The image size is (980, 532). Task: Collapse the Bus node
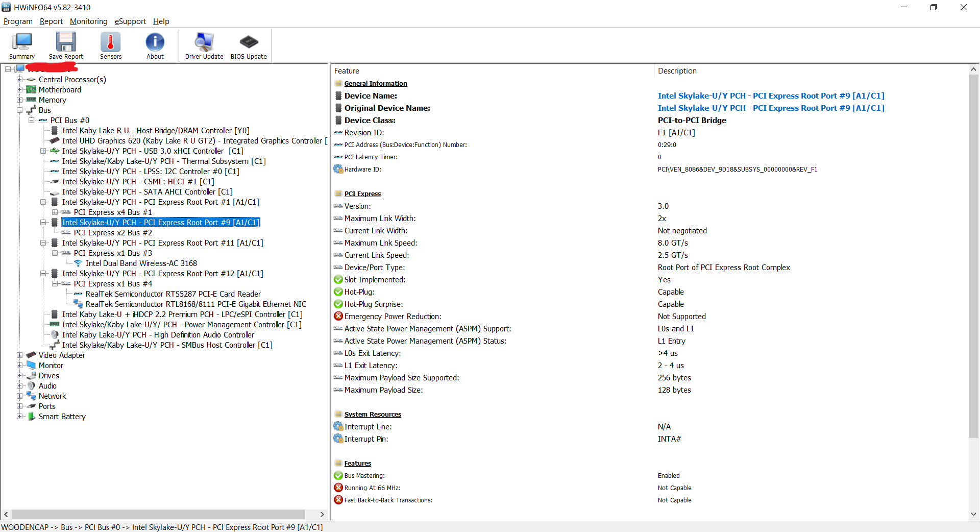click(19, 110)
